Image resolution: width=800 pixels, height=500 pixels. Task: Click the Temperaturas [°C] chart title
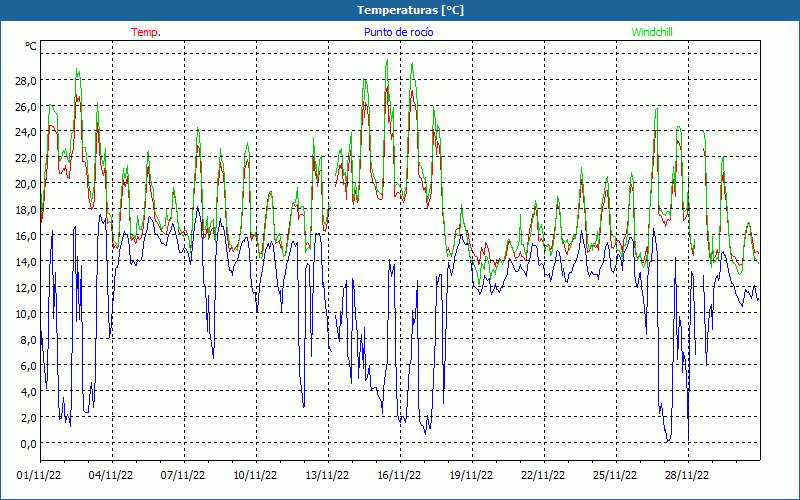[x=410, y=10]
